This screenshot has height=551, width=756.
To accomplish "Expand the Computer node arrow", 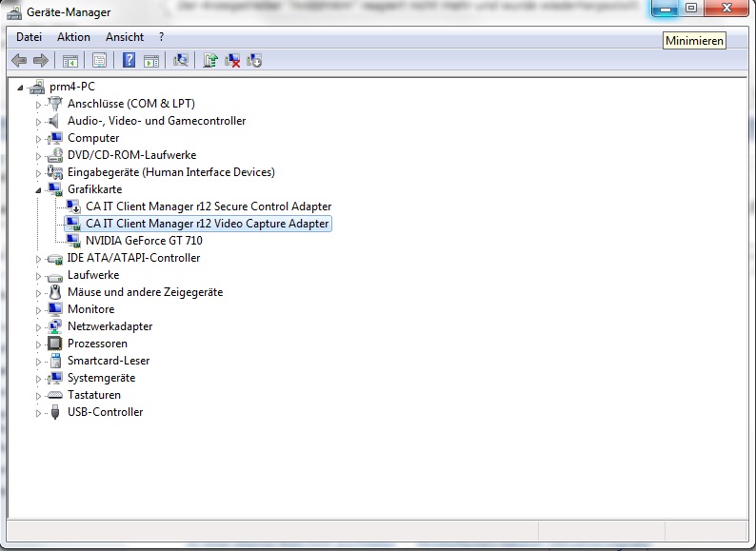I will pyautogui.click(x=38, y=138).
